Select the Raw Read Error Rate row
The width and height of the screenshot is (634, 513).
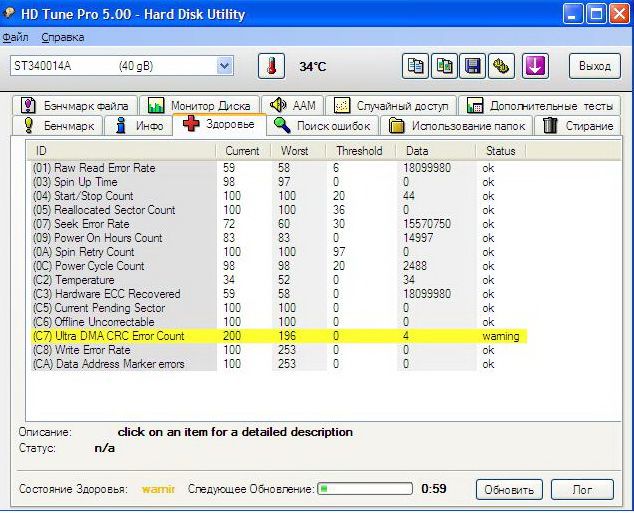(x=279, y=168)
